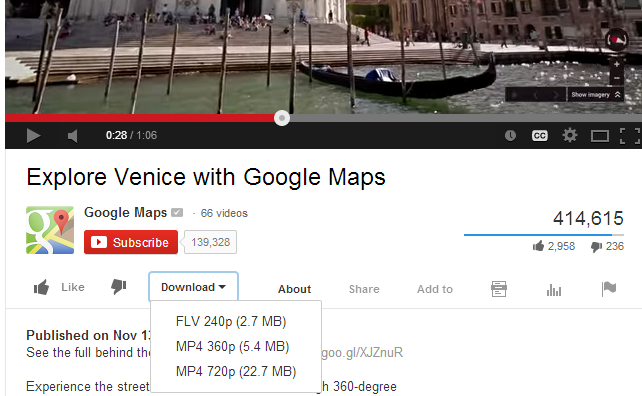Screen dimensions: 642x396
Task: Mute the video volume speaker
Action: pos(72,136)
